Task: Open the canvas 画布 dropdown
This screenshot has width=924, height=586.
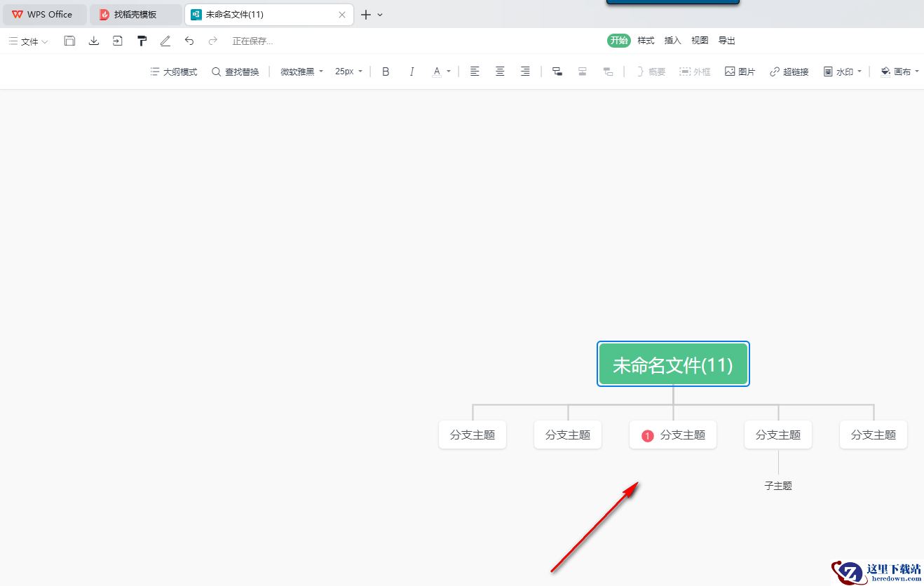Action: point(899,71)
